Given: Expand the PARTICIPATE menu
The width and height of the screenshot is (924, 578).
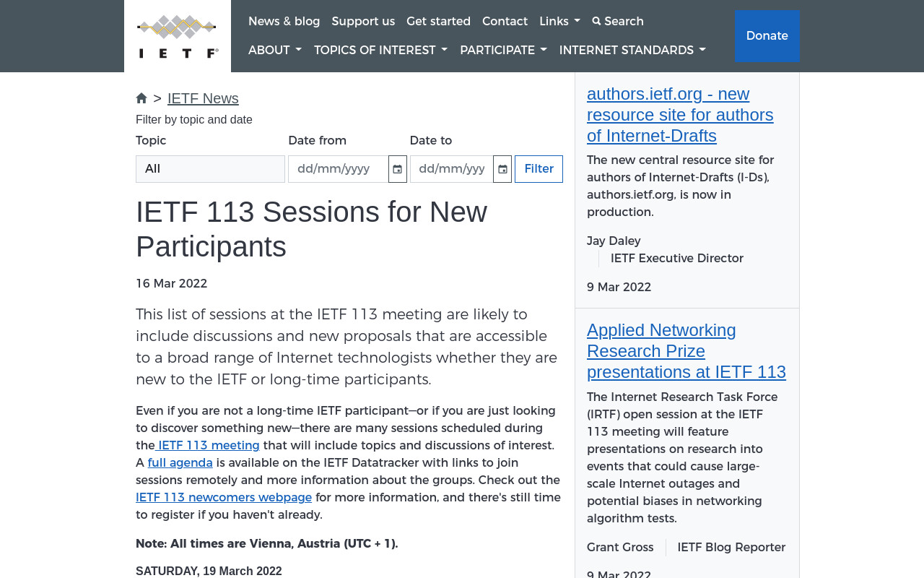Looking at the screenshot, I should (x=503, y=51).
